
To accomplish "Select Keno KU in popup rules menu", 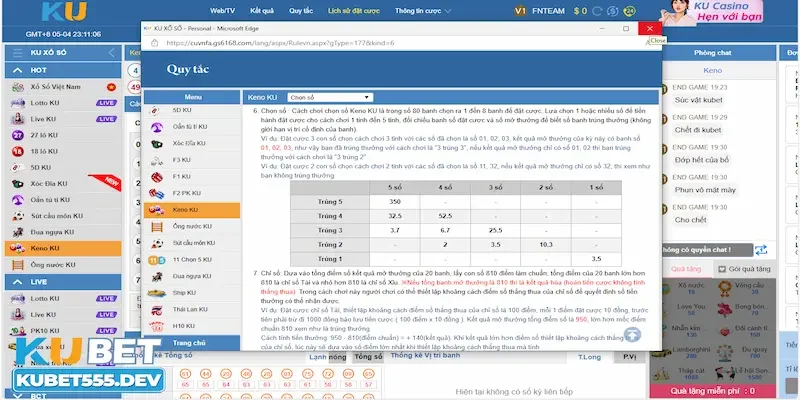I will (192, 210).
